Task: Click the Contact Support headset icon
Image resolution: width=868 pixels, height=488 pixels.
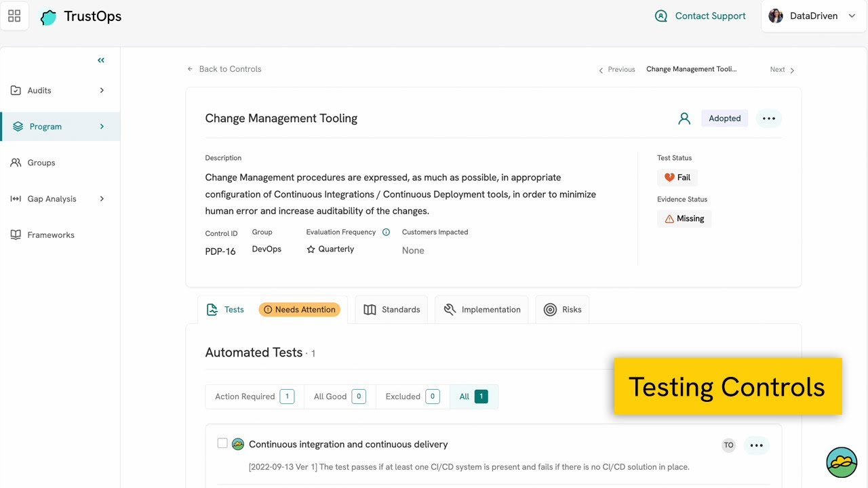Action: [x=661, y=16]
